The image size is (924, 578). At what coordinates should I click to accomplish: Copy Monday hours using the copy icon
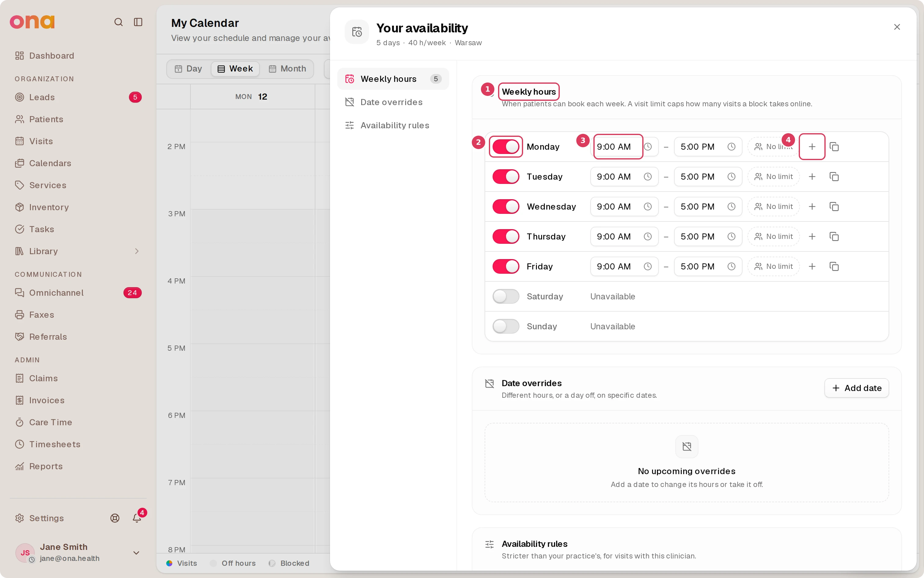tap(834, 147)
